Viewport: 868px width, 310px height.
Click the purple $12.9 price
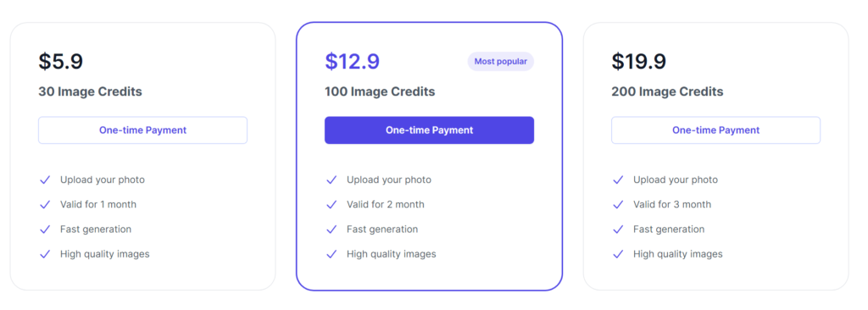352,62
